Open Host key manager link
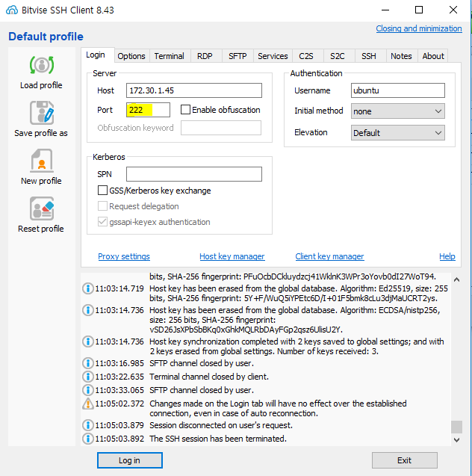472x476 pixels. [x=232, y=256]
